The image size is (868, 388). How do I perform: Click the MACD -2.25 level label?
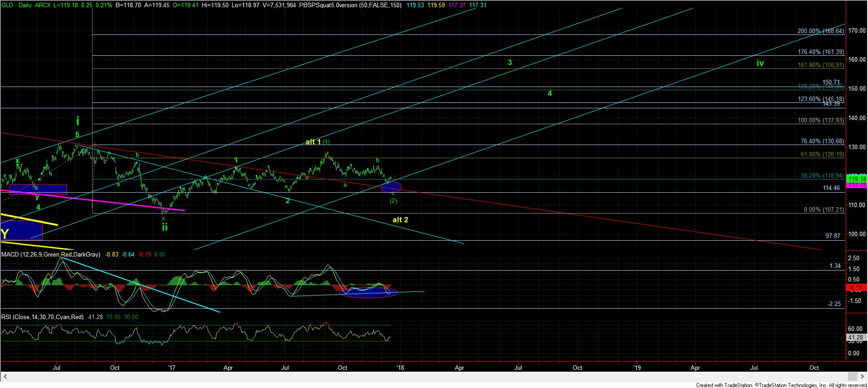coord(834,304)
